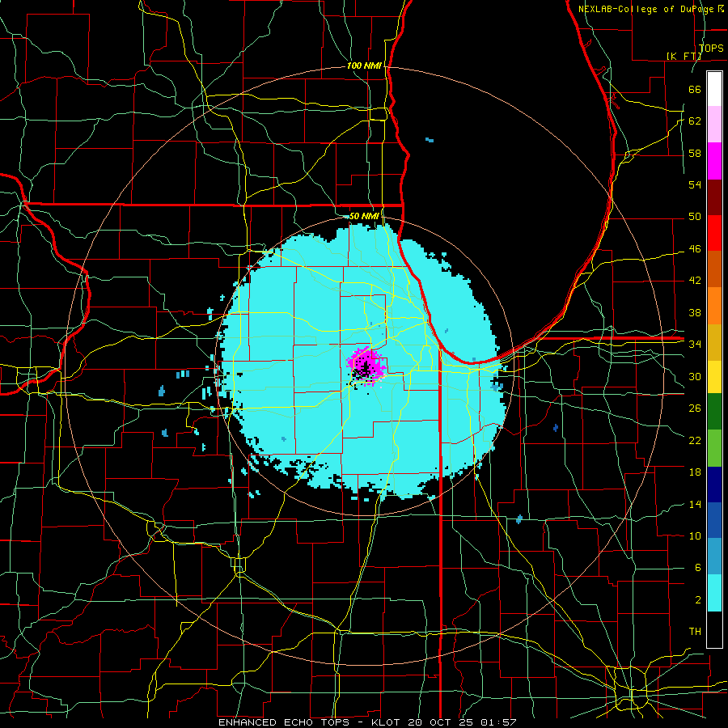Screen dimensions: 728x728
Task: Click the small blue echo over the lake
Action: 430,140
